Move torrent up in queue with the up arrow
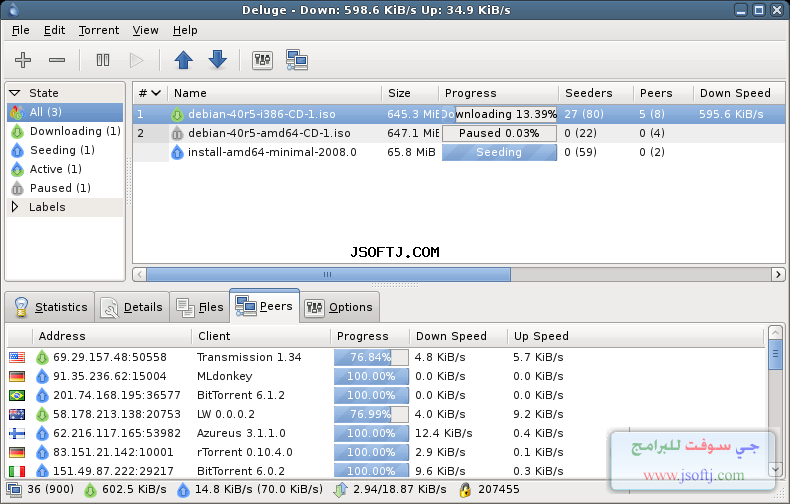Screen dimensions: 790x504 pyautogui.click(x=183, y=60)
